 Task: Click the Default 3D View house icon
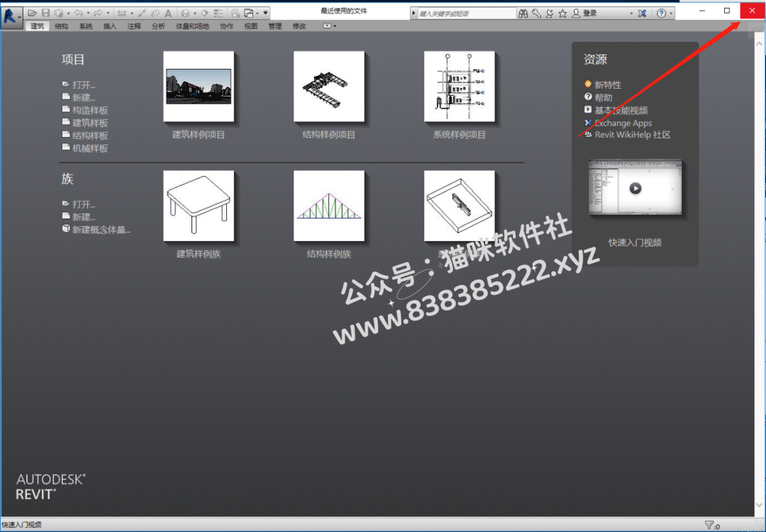coord(185,13)
